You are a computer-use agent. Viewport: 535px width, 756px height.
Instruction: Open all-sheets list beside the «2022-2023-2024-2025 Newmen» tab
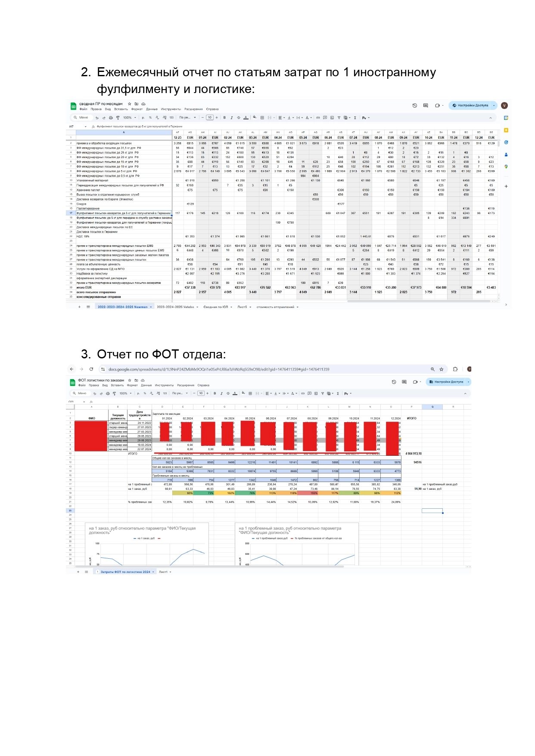[x=88, y=307]
